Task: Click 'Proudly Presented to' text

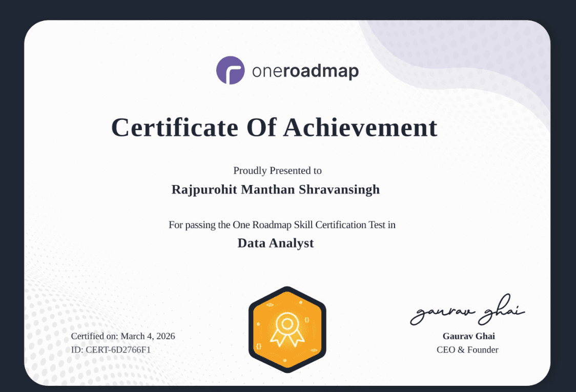Action: [277, 171]
